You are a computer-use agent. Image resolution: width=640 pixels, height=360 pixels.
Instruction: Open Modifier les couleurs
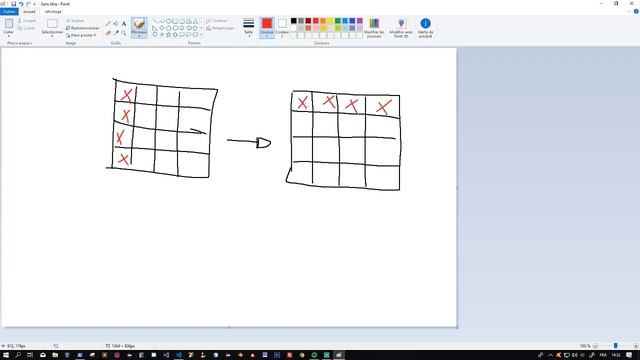pos(374,28)
